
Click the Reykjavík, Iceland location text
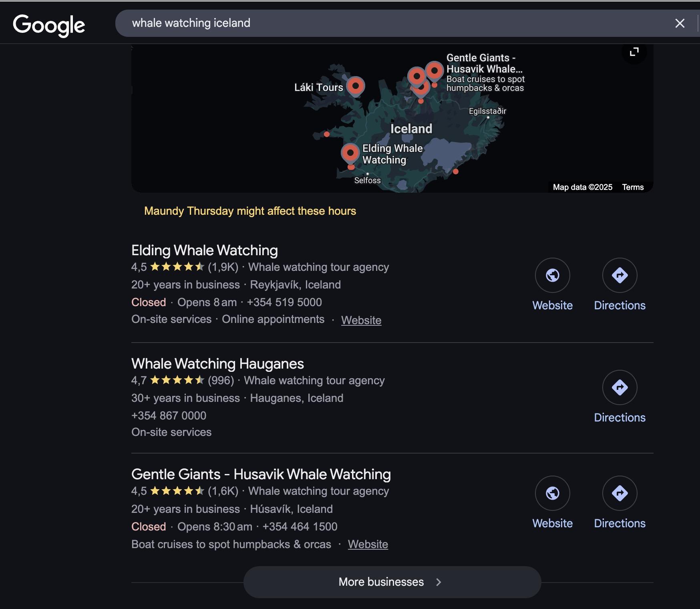click(x=296, y=284)
